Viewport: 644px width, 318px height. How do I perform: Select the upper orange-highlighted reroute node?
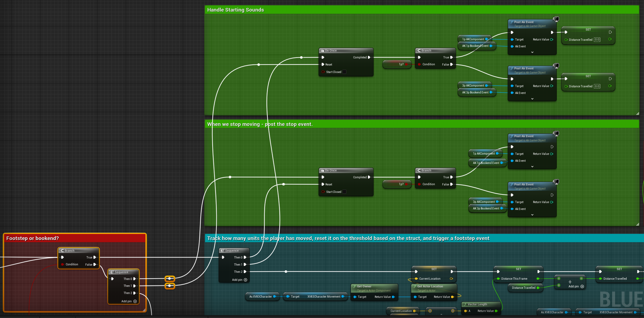pyautogui.click(x=170, y=279)
